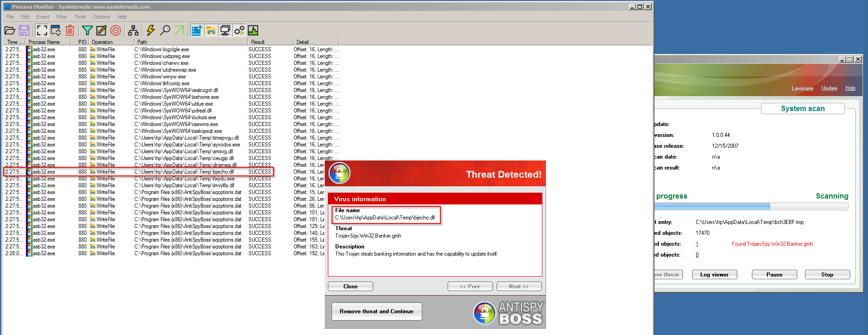Select the Temp\syvodos.exe row
Screen dimensions: 868x335
click(171, 145)
